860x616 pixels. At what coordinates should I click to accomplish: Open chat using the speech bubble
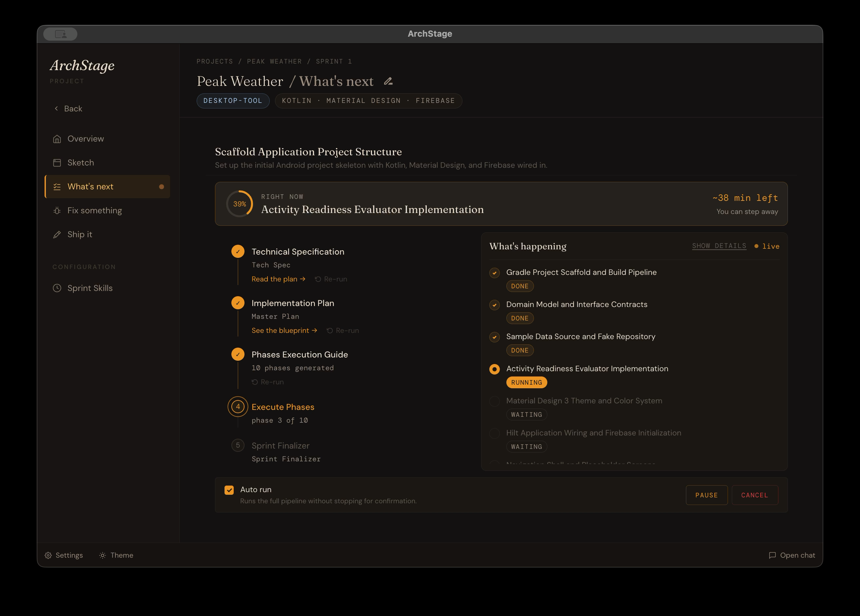pos(772,555)
